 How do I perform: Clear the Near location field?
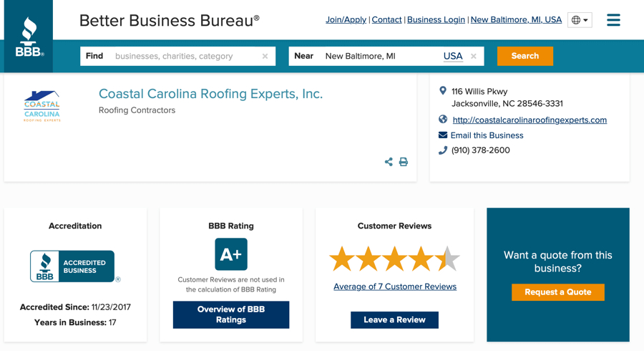pos(474,57)
